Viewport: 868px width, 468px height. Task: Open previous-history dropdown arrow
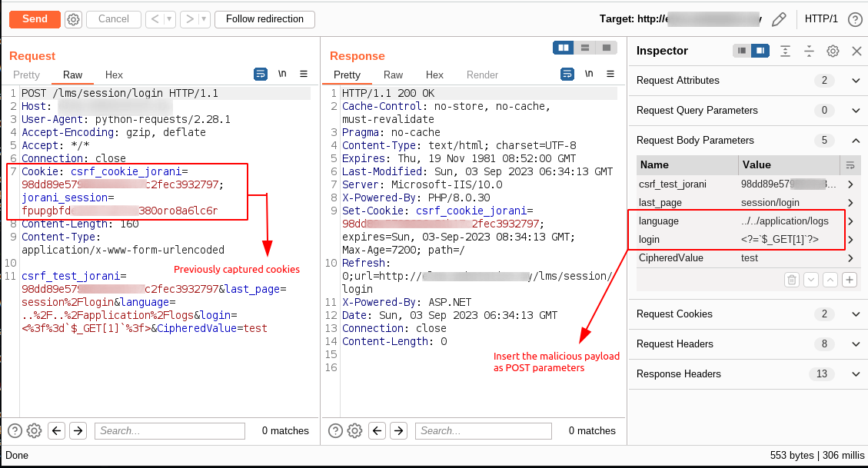[169, 18]
